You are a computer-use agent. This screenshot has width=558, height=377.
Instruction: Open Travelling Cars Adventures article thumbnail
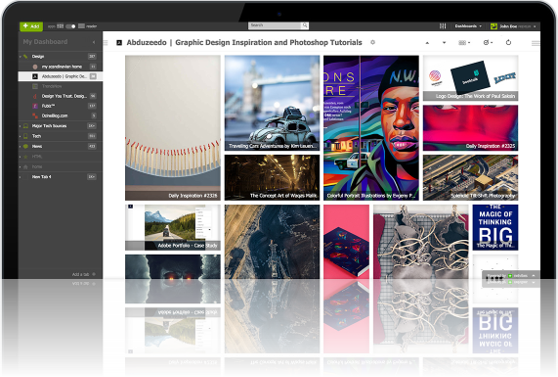(272, 103)
